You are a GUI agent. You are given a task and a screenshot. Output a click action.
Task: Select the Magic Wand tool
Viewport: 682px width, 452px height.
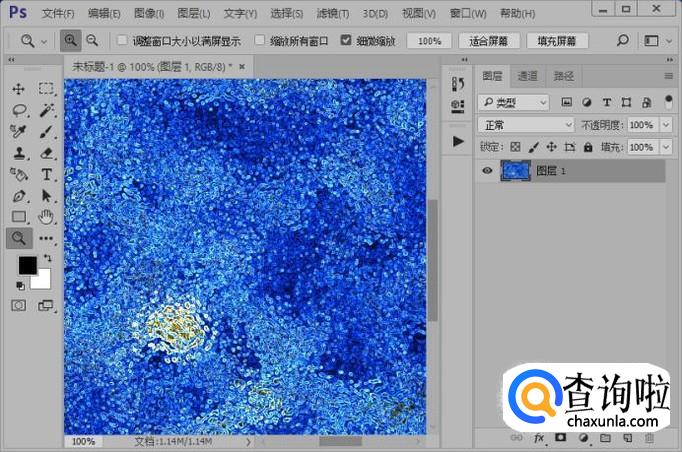tap(46, 110)
